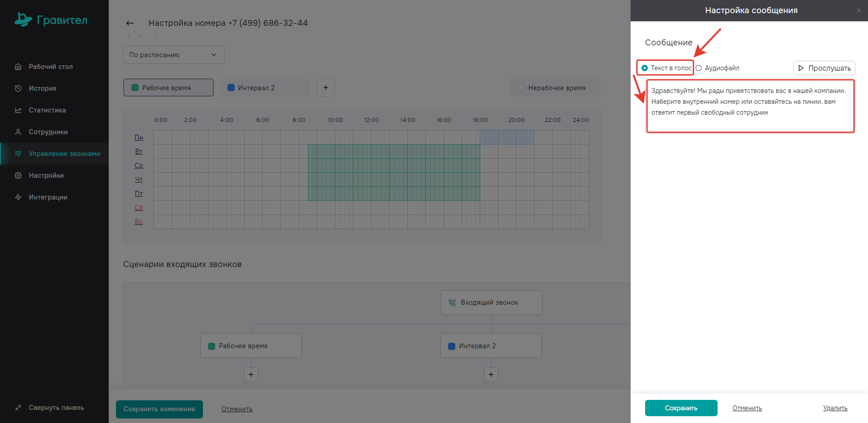Click the Сотрудники person icon
This screenshot has height=423, width=868.
[x=18, y=132]
